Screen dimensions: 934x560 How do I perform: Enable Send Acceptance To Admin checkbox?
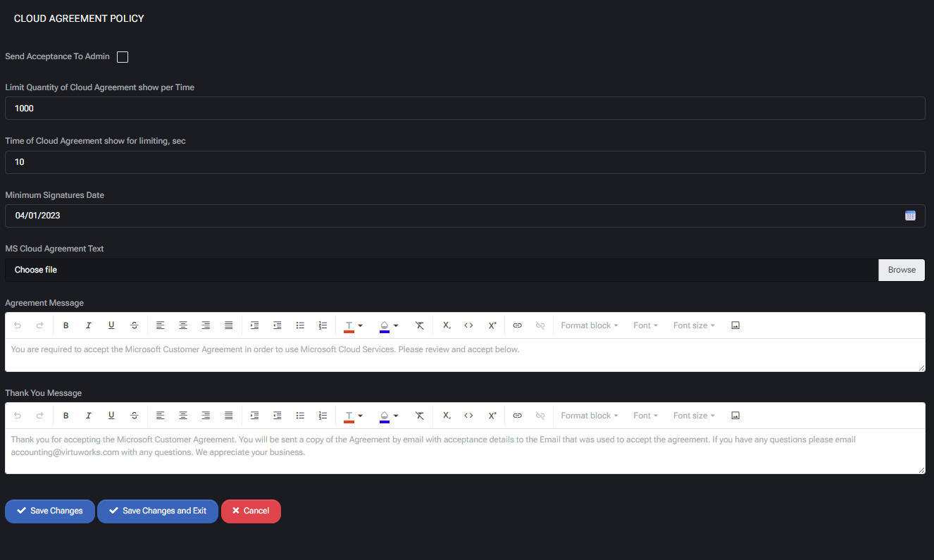pyautogui.click(x=123, y=57)
